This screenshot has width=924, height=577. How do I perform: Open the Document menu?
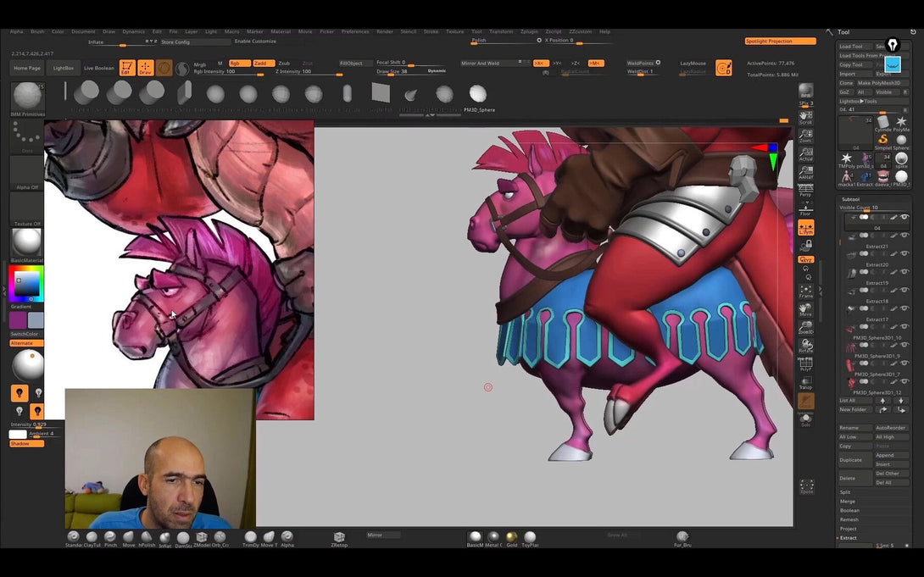[83, 32]
